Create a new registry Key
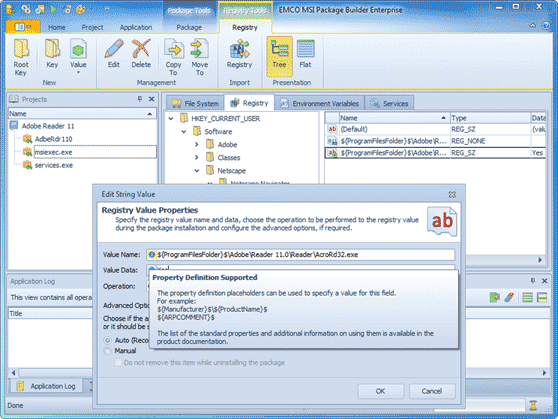Viewport: 558px width, 419px height. pos(52,53)
